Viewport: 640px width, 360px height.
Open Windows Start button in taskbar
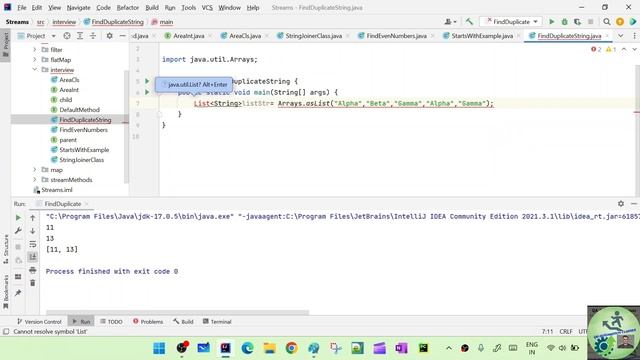point(159,348)
